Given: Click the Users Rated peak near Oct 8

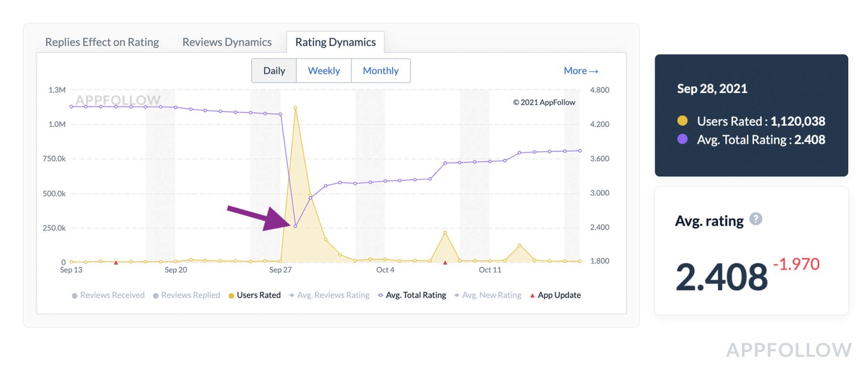Looking at the screenshot, I should [x=445, y=232].
